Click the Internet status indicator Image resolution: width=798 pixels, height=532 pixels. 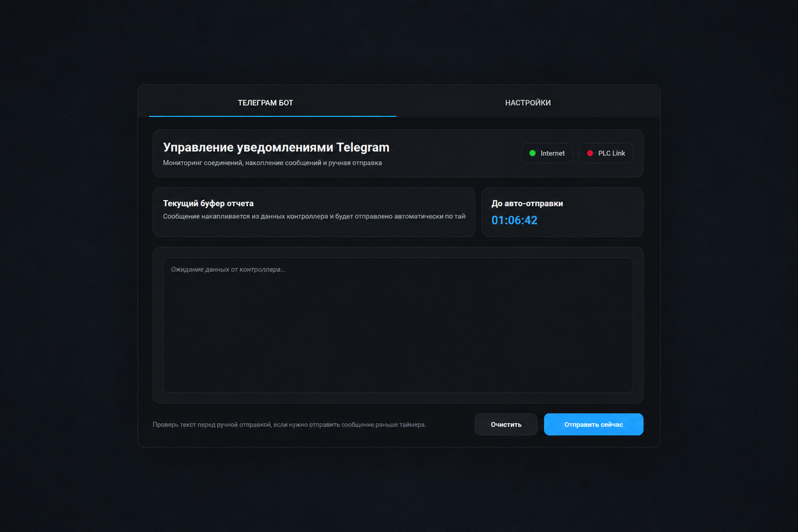[547, 153]
